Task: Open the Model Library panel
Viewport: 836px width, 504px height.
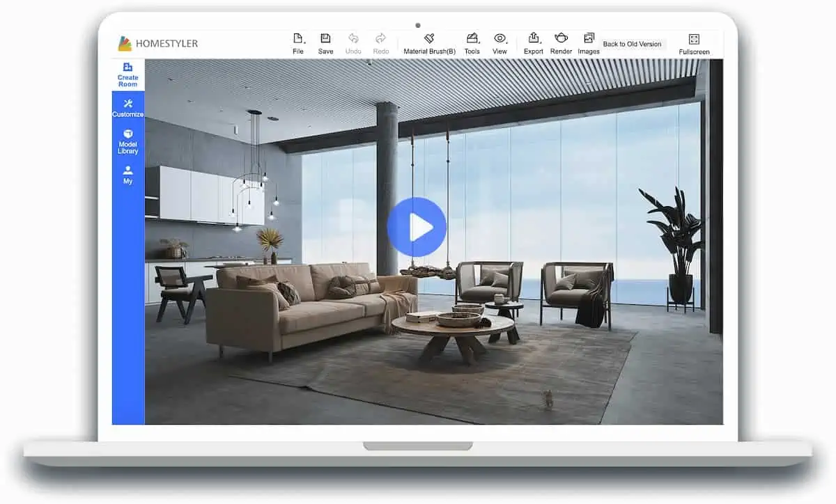Action: tap(128, 141)
